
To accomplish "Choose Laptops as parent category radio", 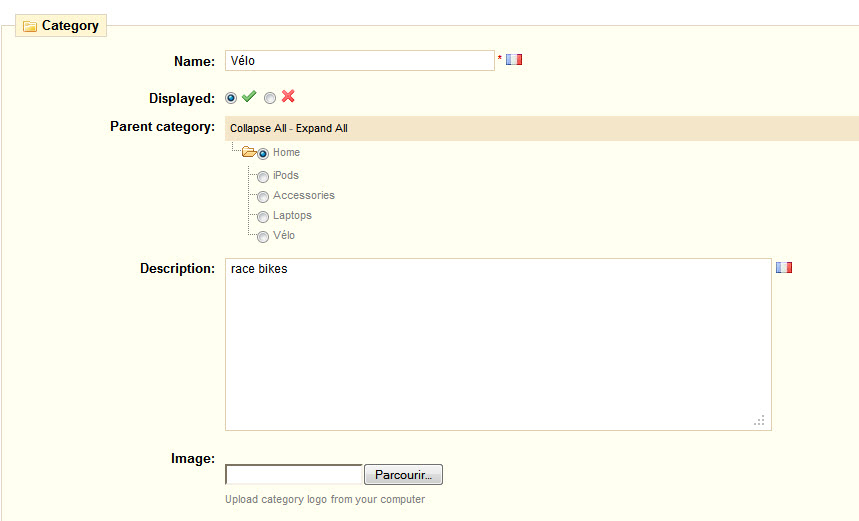I will [x=263, y=217].
